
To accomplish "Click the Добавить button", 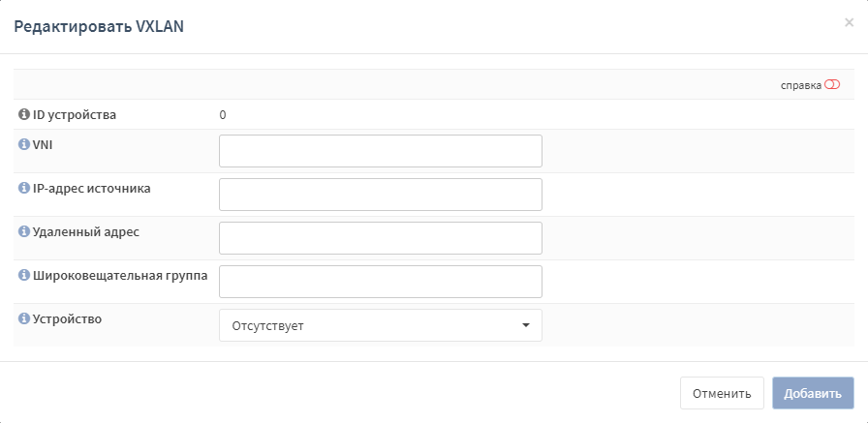I will [x=813, y=393].
